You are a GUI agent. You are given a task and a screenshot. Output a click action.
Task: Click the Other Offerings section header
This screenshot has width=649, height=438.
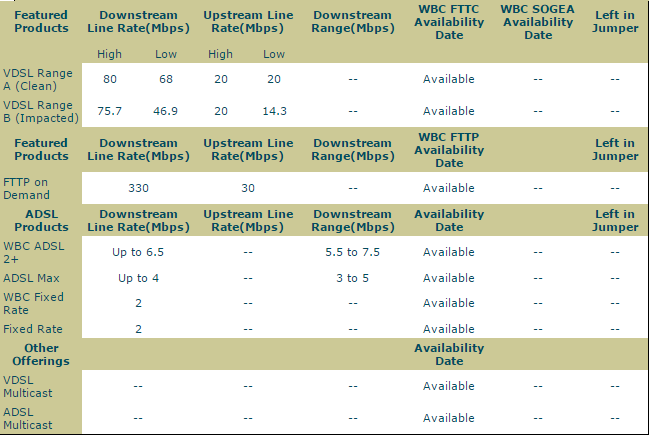41,355
